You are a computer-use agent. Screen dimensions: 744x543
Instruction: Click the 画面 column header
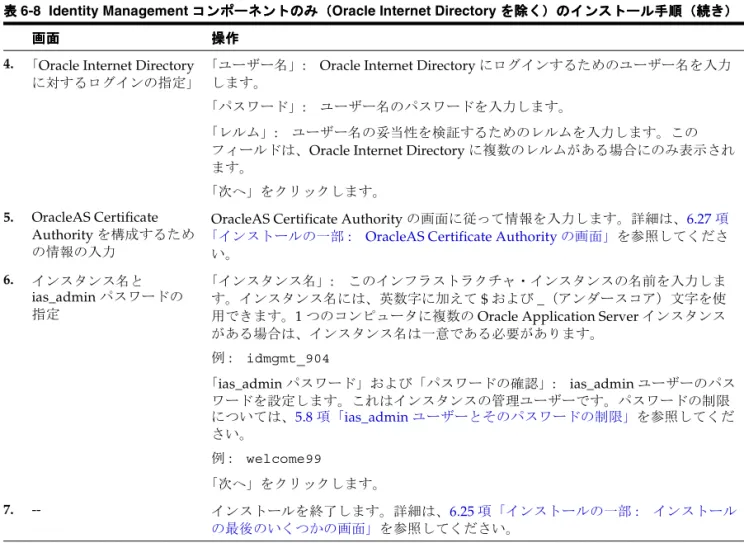(x=46, y=38)
